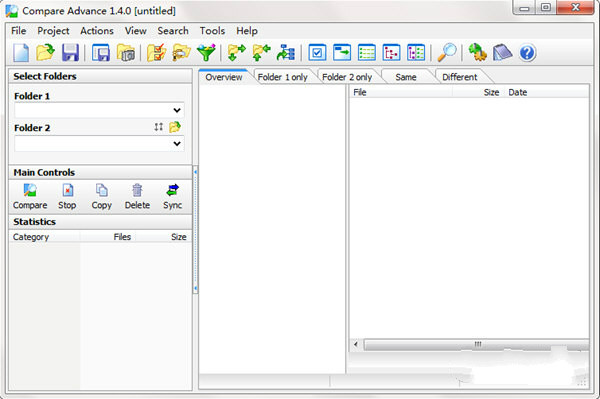Switch to the Different tab
The width and height of the screenshot is (600, 399).
460,77
